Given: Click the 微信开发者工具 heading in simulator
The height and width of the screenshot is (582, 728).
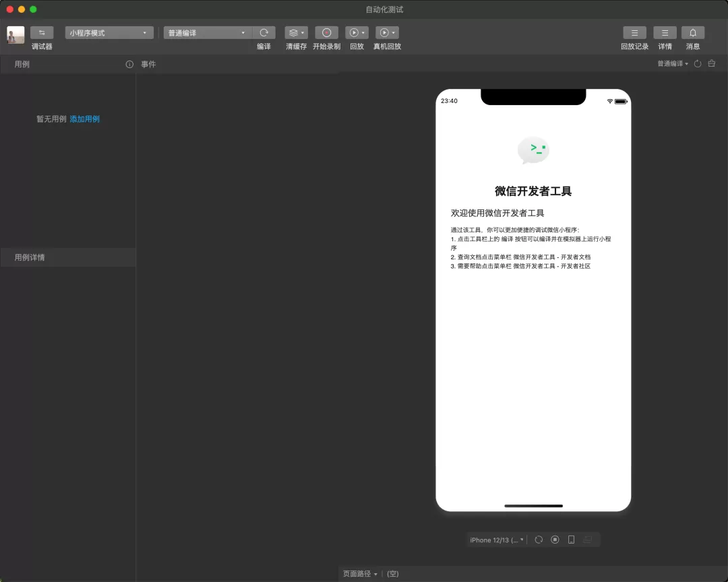Looking at the screenshot, I should click(533, 191).
